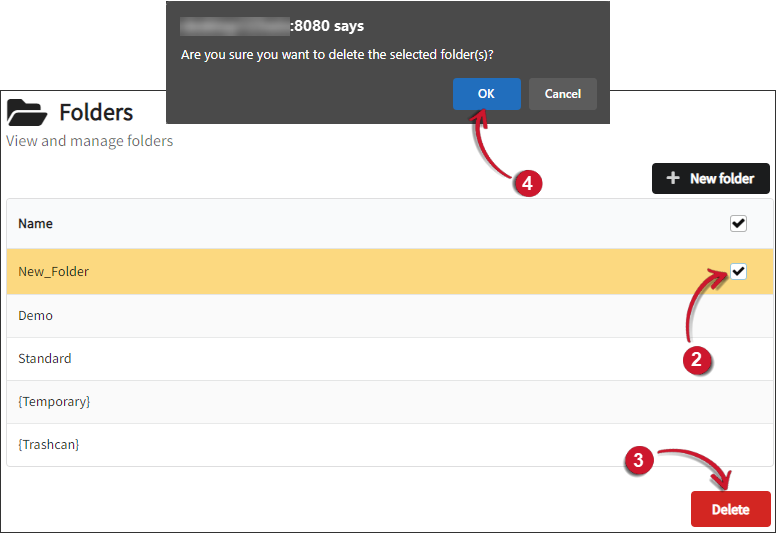Screen dimensions: 776x533
Task: Select the Demo folder row
Action: [390, 316]
